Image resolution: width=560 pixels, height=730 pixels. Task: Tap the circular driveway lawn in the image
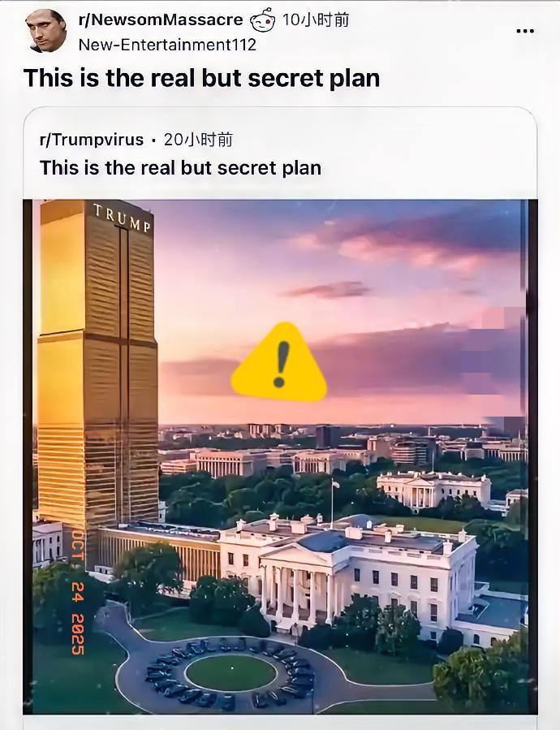click(230, 672)
